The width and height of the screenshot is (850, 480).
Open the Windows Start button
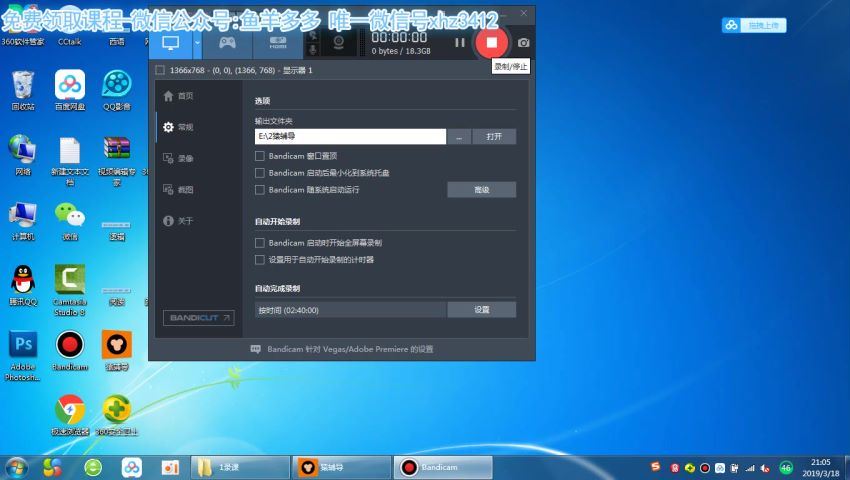coord(16,467)
